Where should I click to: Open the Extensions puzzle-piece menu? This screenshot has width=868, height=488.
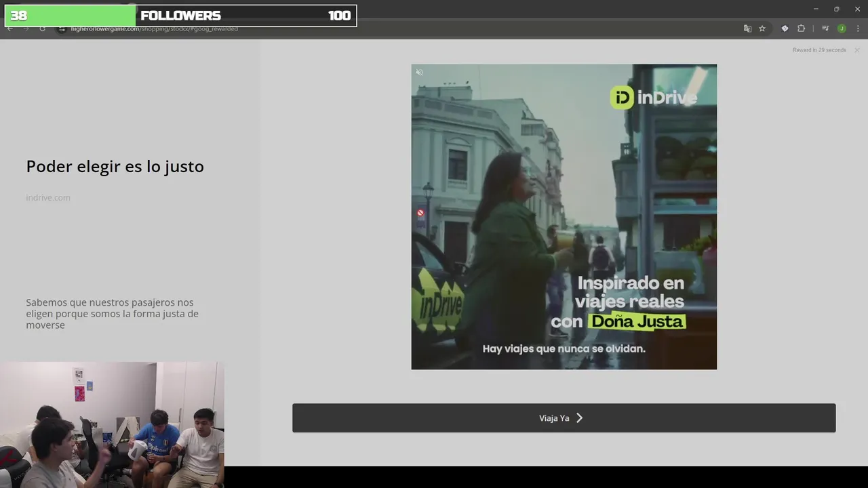(802, 28)
